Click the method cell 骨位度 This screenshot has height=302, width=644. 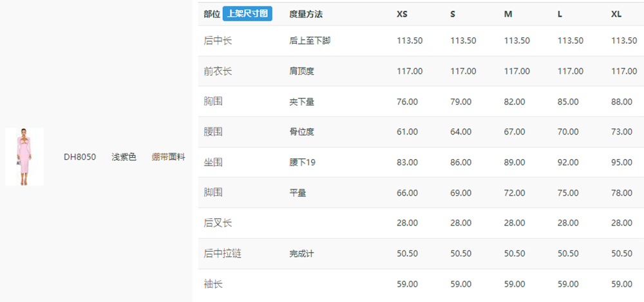pyautogui.click(x=301, y=132)
